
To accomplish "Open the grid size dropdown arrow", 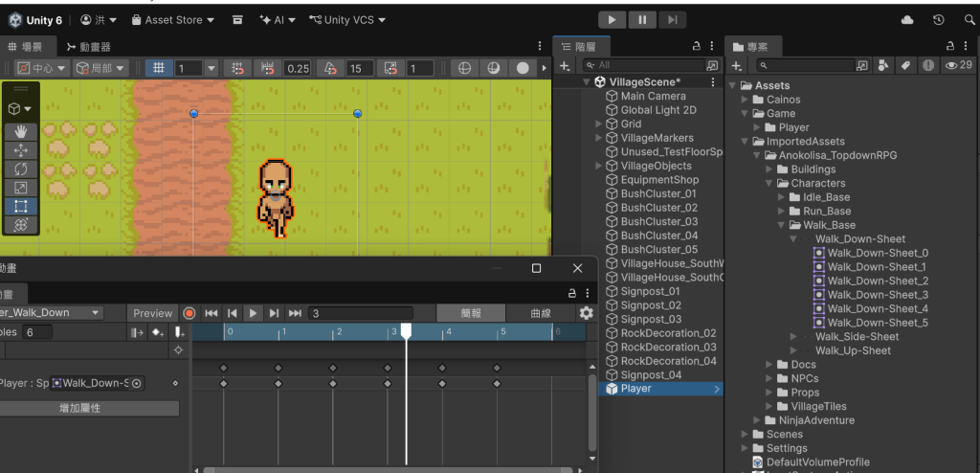I will (x=212, y=68).
